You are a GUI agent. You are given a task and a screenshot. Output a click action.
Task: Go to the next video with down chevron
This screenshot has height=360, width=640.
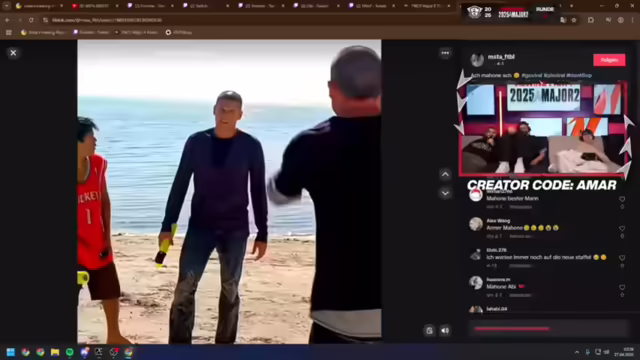445,193
